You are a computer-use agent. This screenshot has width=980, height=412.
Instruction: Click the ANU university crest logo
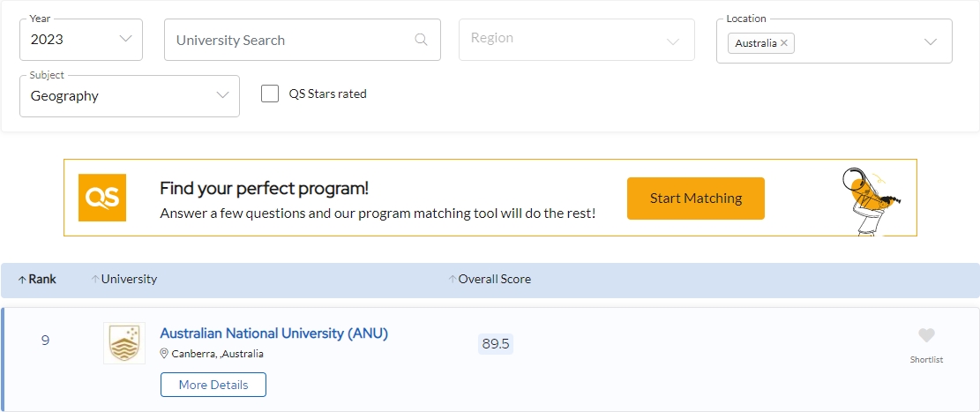pyautogui.click(x=124, y=343)
